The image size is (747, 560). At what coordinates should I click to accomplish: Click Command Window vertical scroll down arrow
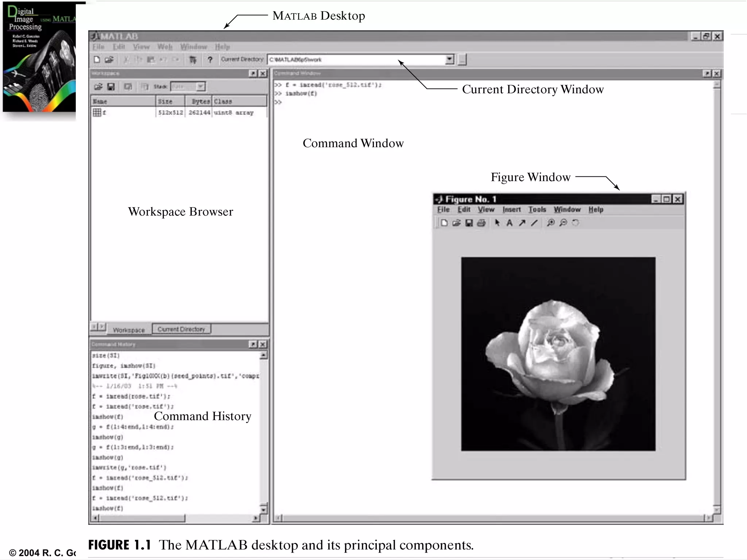coord(717,509)
